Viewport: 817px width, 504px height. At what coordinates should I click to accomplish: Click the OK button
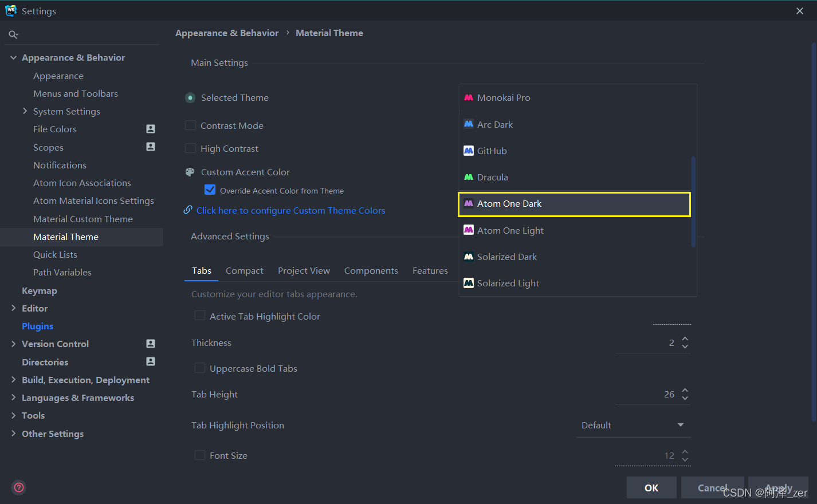651,487
